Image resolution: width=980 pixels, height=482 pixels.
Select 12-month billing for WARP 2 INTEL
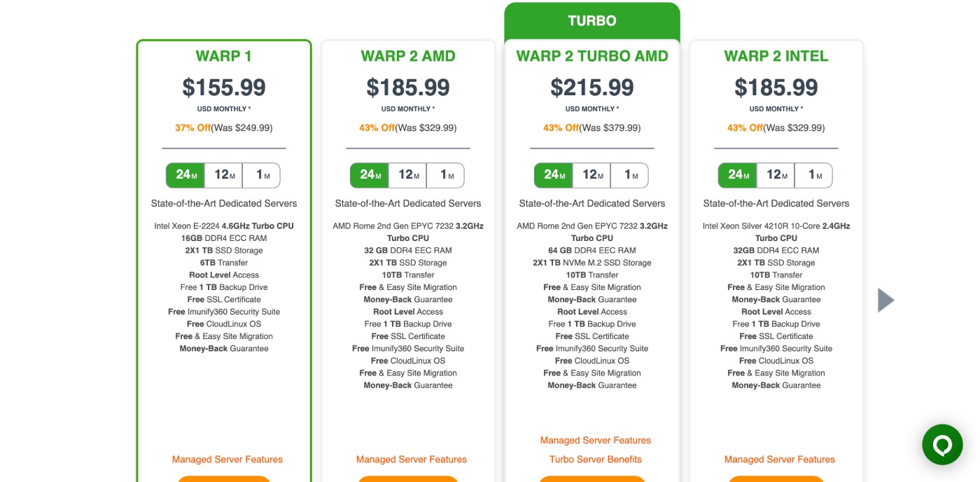pos(776,175)
